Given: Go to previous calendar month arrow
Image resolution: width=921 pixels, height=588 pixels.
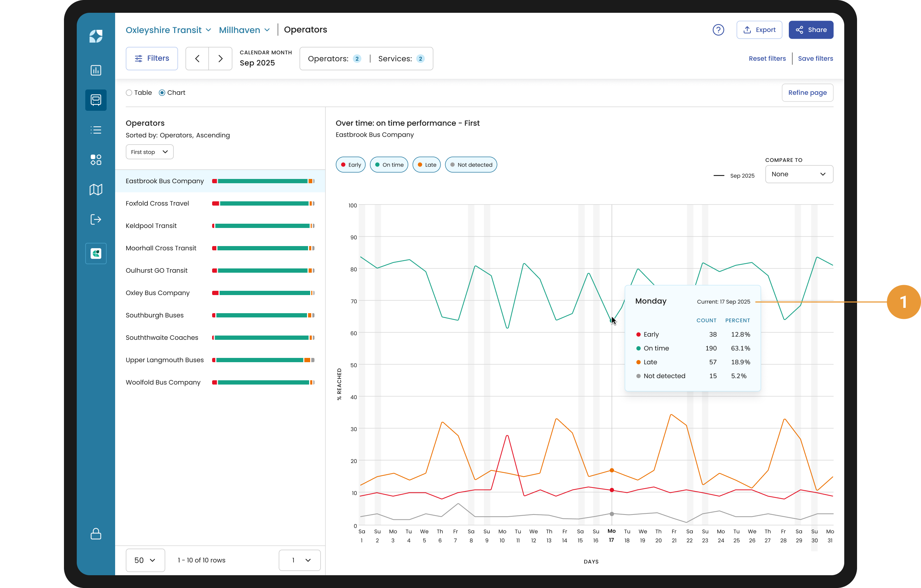Looking at the screenshot, I should pos(197,59).
